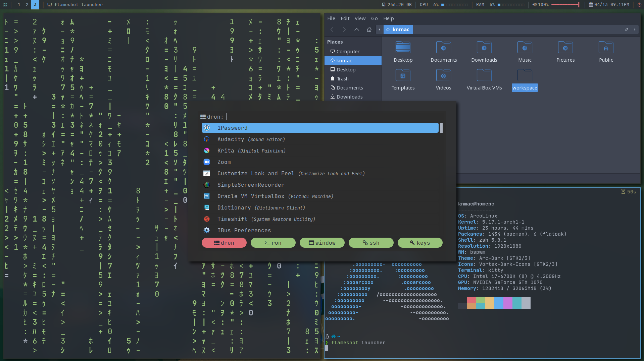Viewport: 644px width, 361px height.
Task: Open Timeshift system restore utility
Action: (x=320, y=219)
